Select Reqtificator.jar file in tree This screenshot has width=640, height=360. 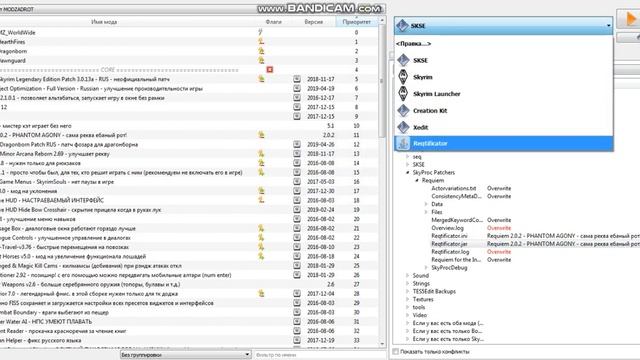pyautogui.click(x=449, y=244)
